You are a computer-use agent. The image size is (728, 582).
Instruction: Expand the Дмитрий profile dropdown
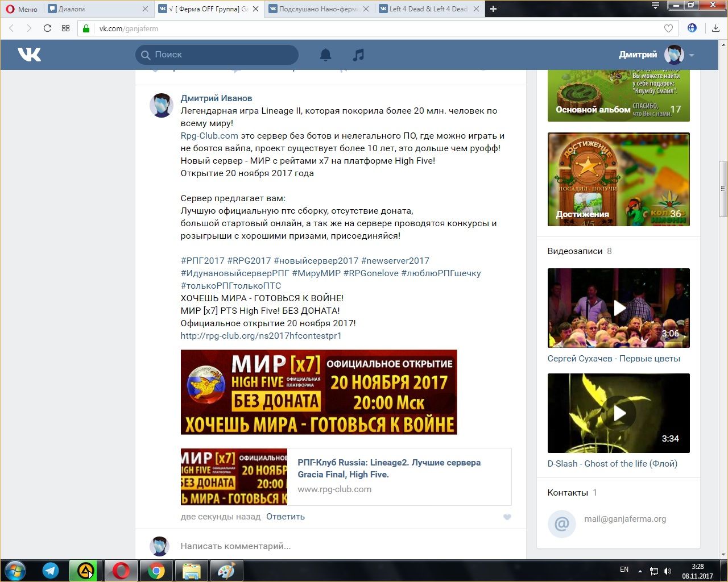[x=692, y=55]
